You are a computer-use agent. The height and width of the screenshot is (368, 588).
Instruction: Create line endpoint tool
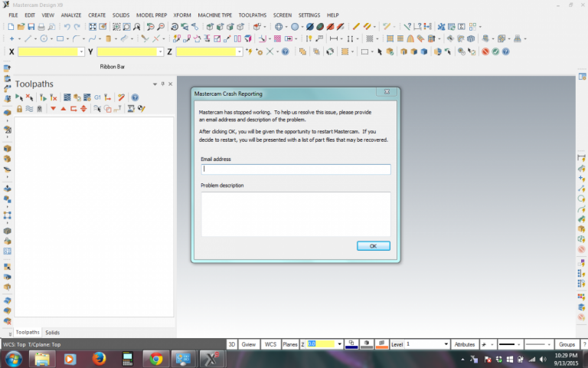(28, 38)
